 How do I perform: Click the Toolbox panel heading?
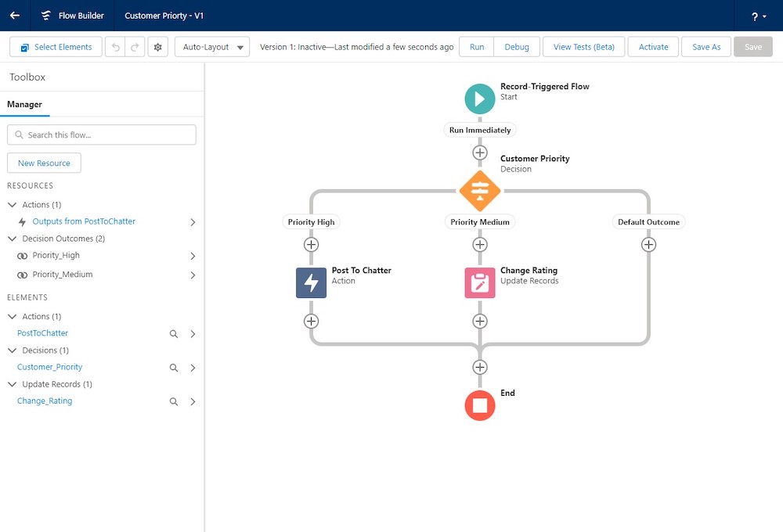click(27, 77)
